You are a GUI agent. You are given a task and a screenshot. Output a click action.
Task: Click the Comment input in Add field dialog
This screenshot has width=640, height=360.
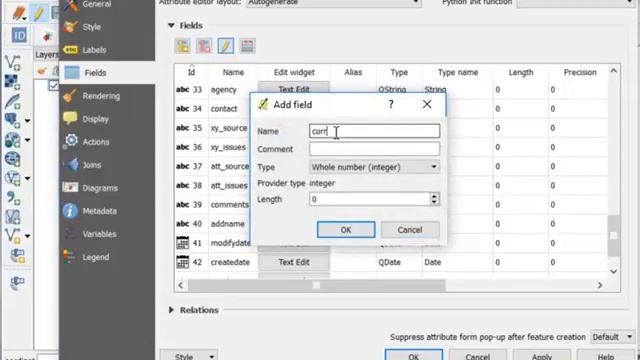coord(374,149)
